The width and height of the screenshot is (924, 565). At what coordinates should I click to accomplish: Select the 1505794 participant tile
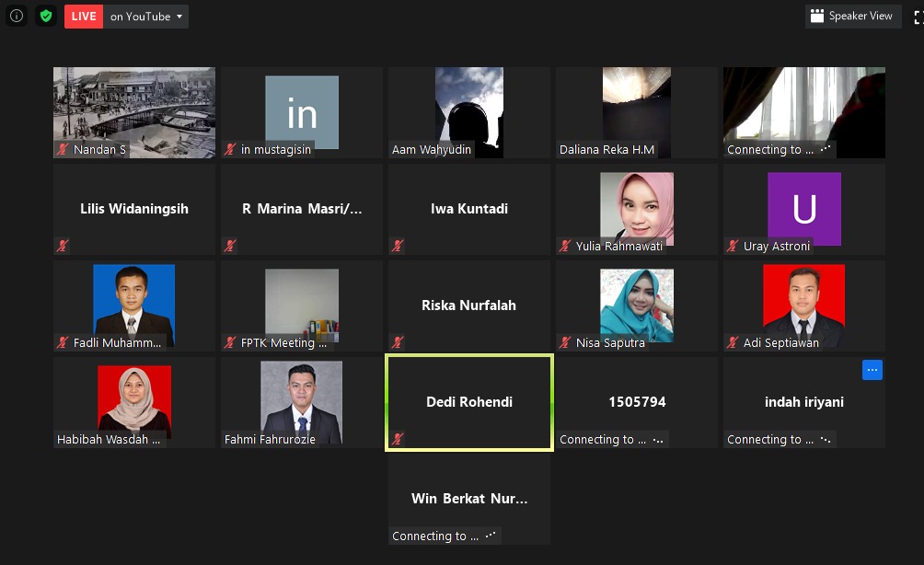[x=637, y=402]
